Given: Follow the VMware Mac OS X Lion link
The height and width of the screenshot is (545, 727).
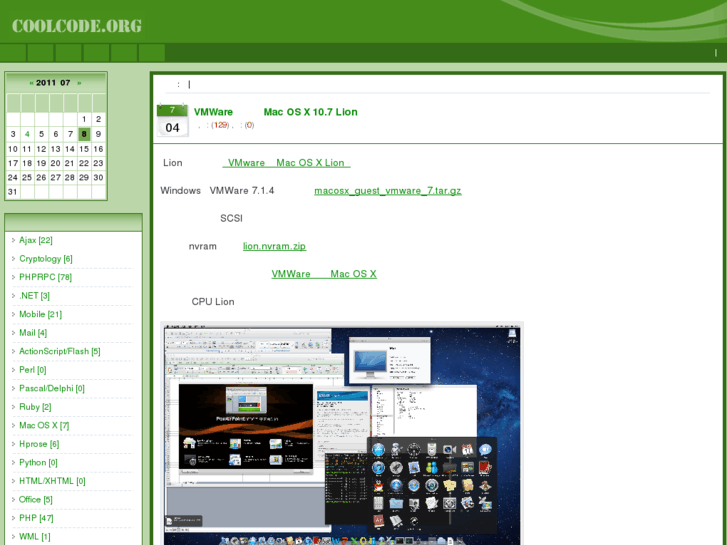Looking at the screenshot, I should tap(287, 163).
